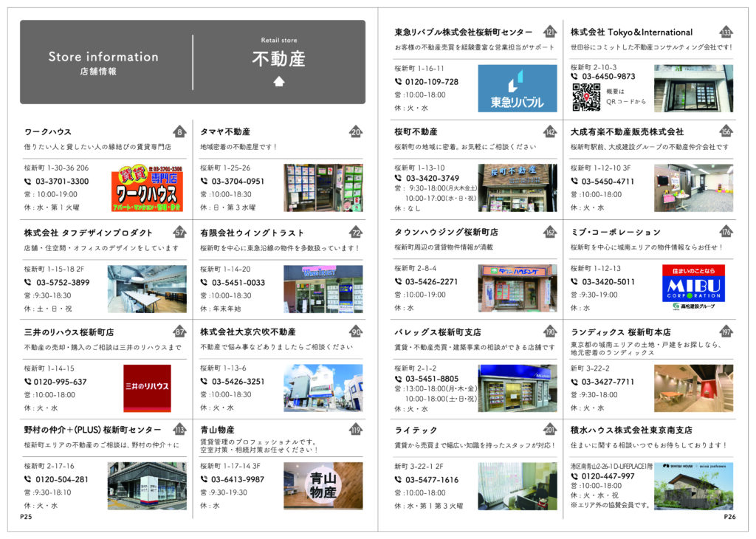
Task: Click the 積水ハウス株式会社東京南支店 heading
Action: point(631,430)
